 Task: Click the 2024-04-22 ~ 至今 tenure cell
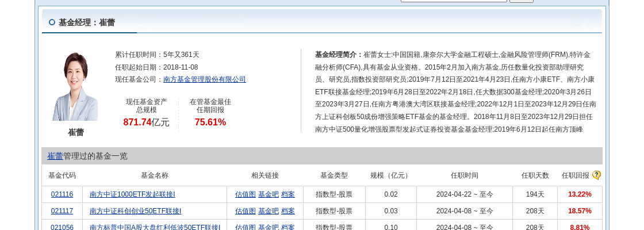coord(465,194)
